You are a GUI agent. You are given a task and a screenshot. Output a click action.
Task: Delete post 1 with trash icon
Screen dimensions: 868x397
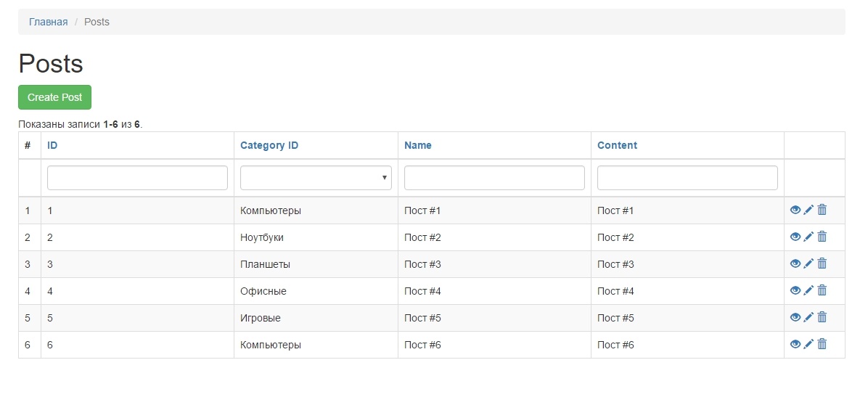[822, 210]
